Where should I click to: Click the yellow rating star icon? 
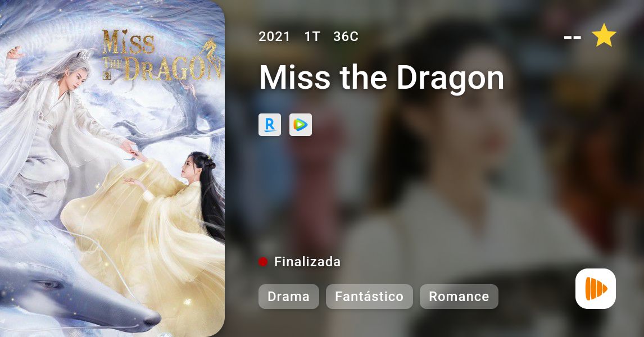pyautogui.click(x=604, y=36)
